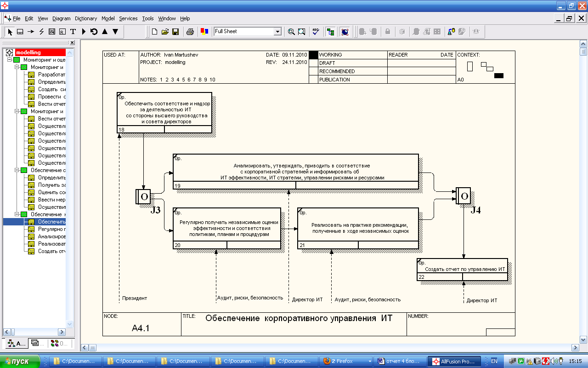Open the color blocks Report Builder icon

[x=204, y=32]
